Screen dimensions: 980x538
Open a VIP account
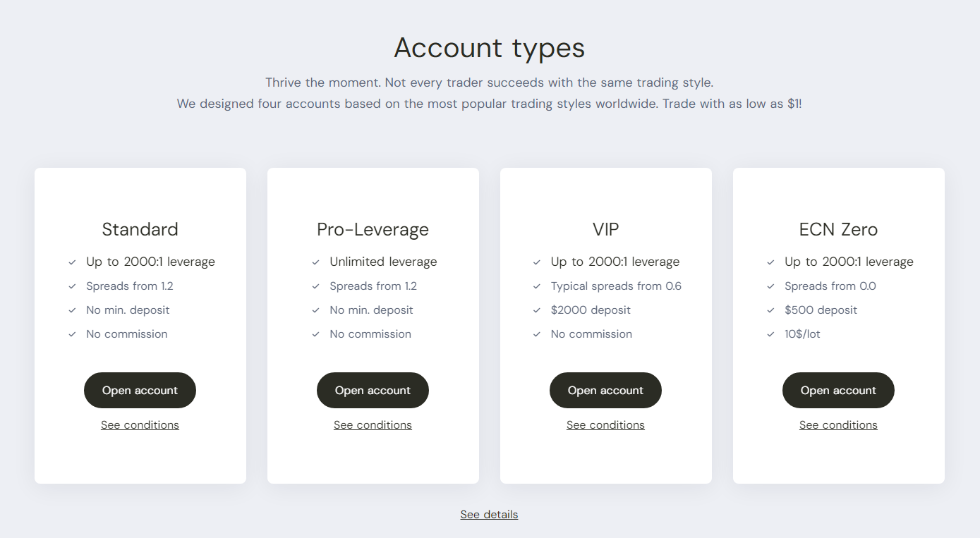605,391
